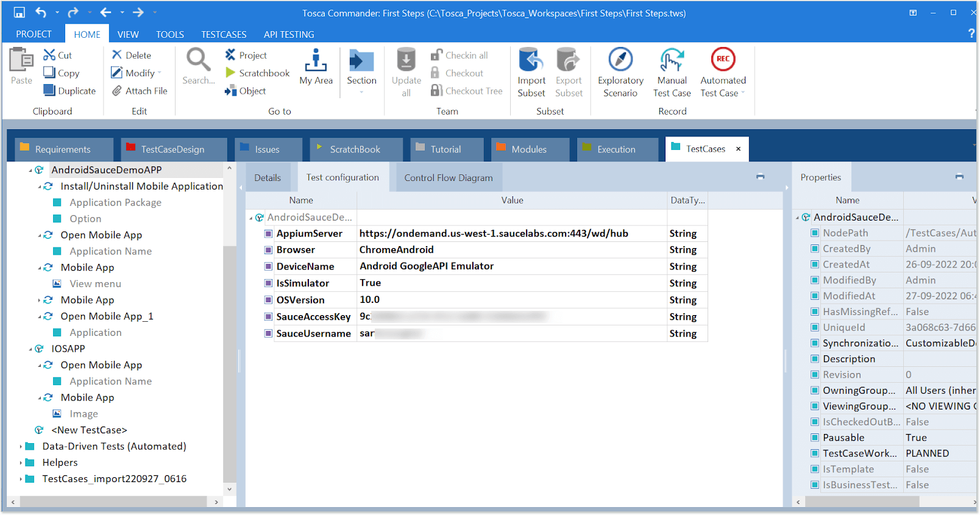Screen dimensions: 980x515
Task: Go to Scratchbook via ribbon
Action: point(257,73)
